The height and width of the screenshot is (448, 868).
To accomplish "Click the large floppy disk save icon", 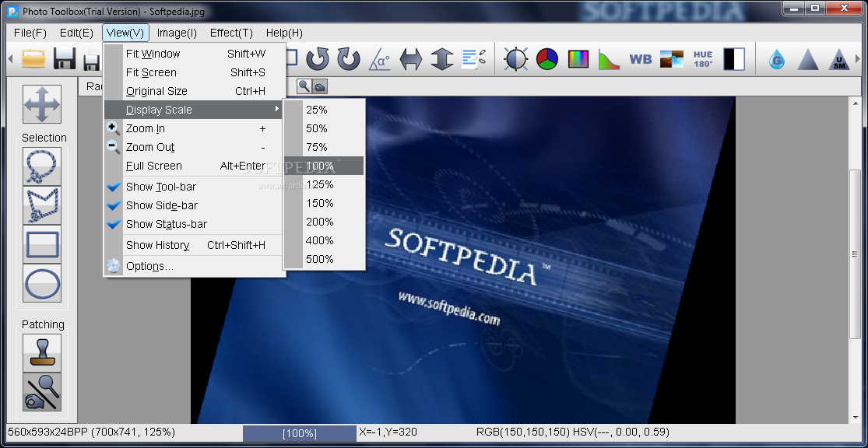I will pos(65,58).
